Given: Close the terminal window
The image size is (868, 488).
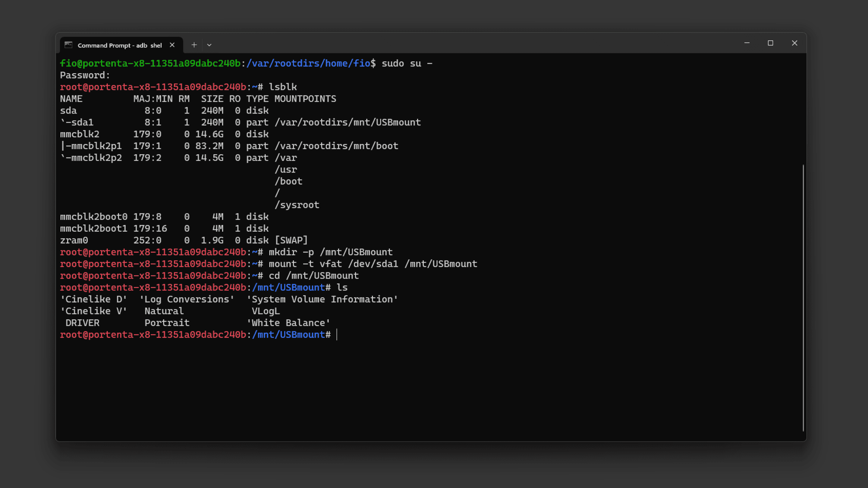Looking at the screenshot, I should click(x=794, y=43).
